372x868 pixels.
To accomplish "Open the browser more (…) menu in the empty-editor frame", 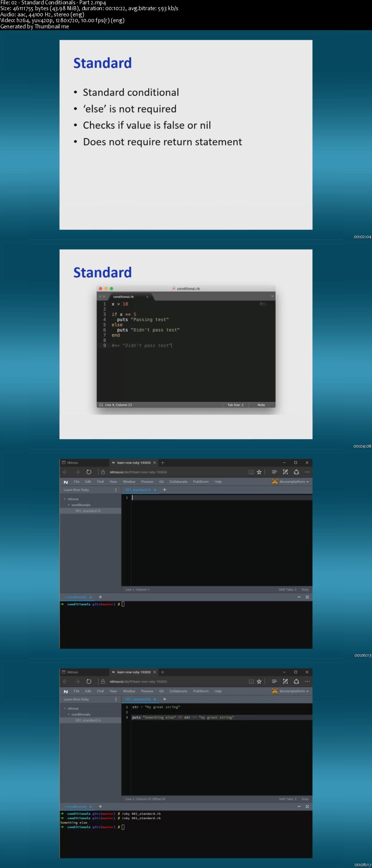I will click(307, 472).
